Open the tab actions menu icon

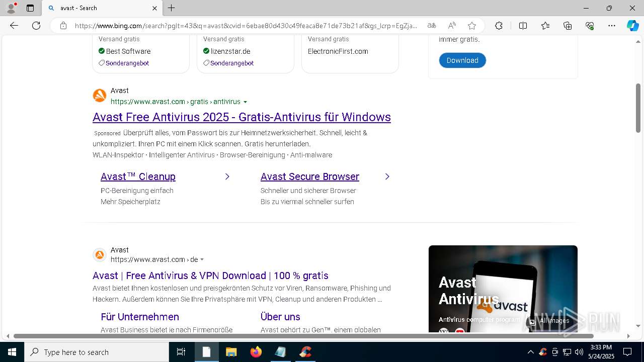(x=30, y=8)
